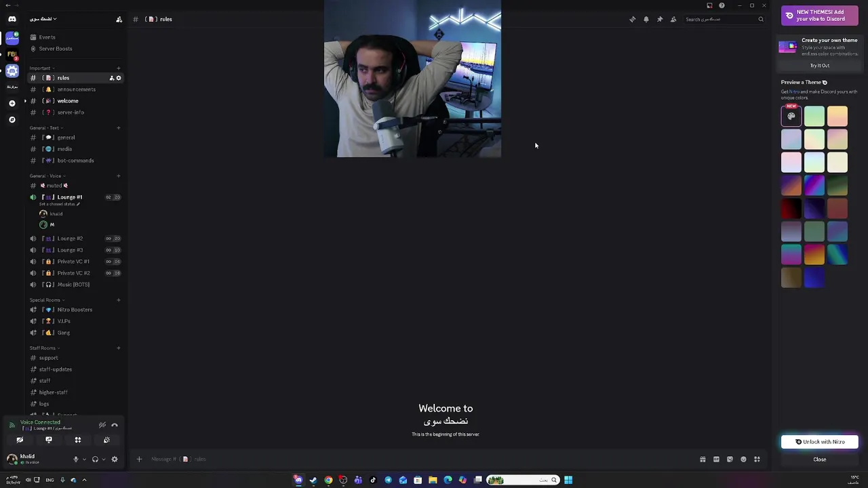Image resolution: width=868 pixels, height=488 pixels.
Task: Collapse the Important category
Action: [x=41, y=68]
